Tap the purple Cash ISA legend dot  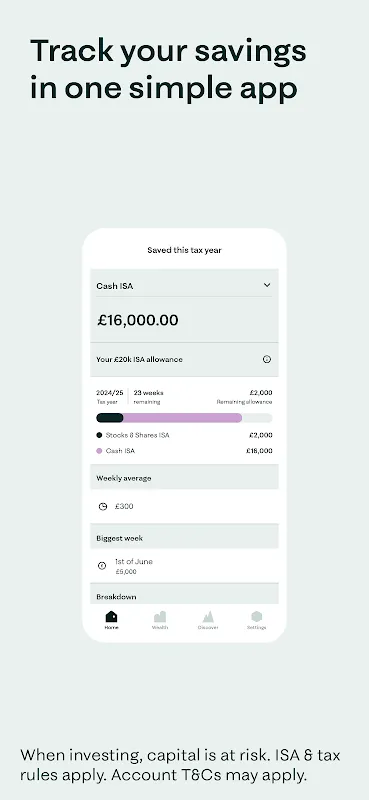[x=99, y=451]
